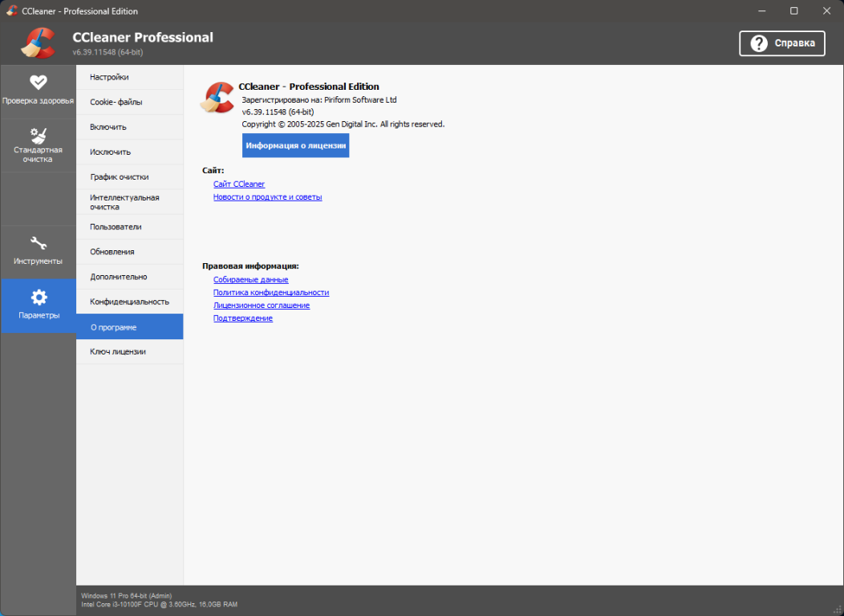Open the Обновления section
Screen dimensions: 844x616
tap(112, 252)
